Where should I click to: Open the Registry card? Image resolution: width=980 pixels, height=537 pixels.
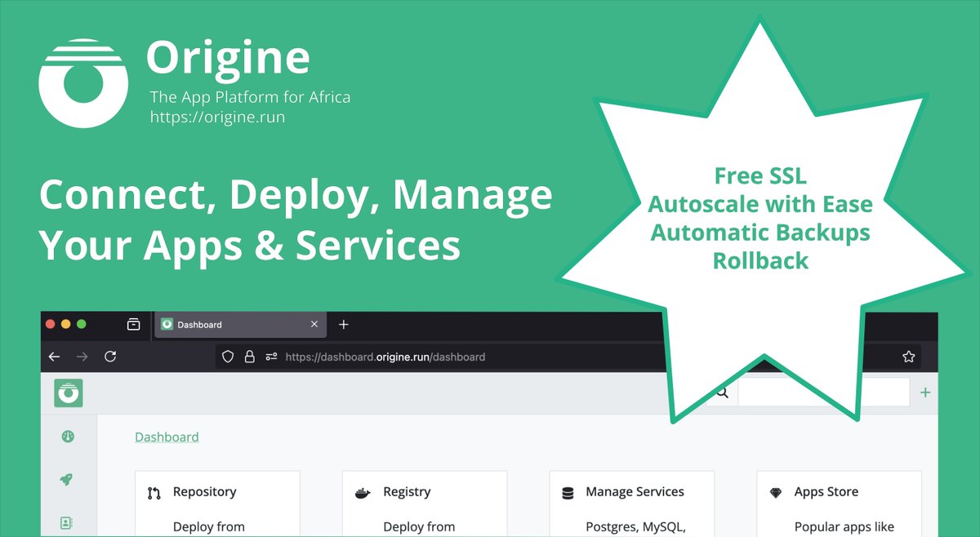click(425, 504)
